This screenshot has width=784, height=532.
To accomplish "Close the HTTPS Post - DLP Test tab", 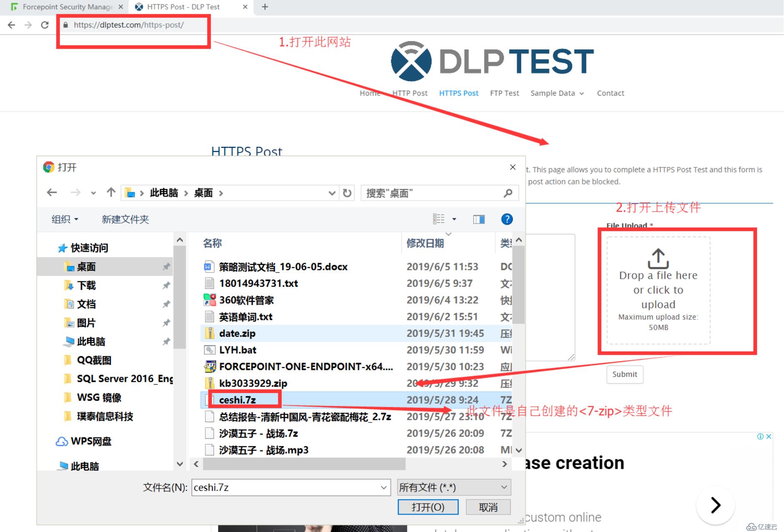I will click(x=245, y=7).
